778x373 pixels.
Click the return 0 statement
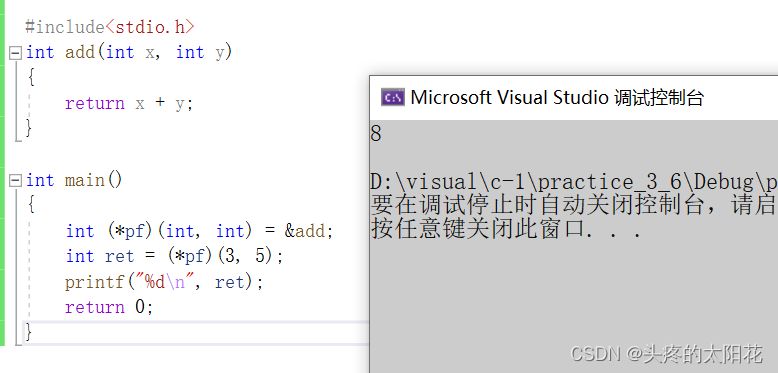(x=109, y=307)
